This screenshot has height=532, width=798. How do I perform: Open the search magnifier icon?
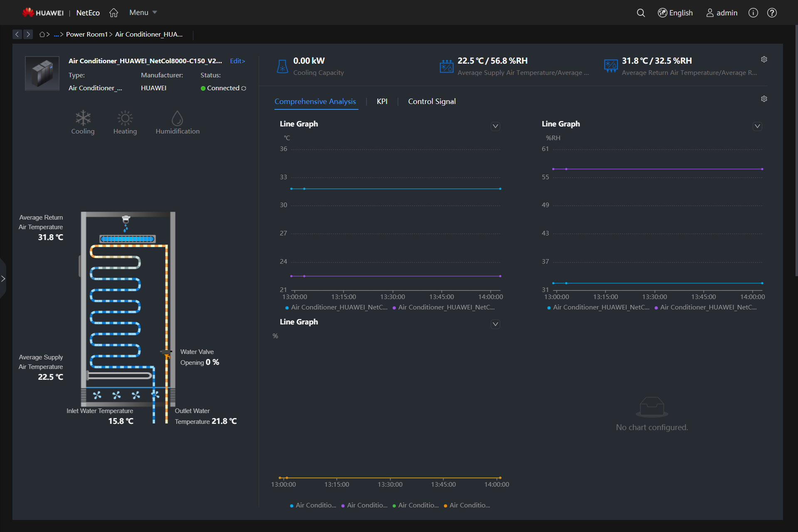pyautogui.click(x=641, y=13)
